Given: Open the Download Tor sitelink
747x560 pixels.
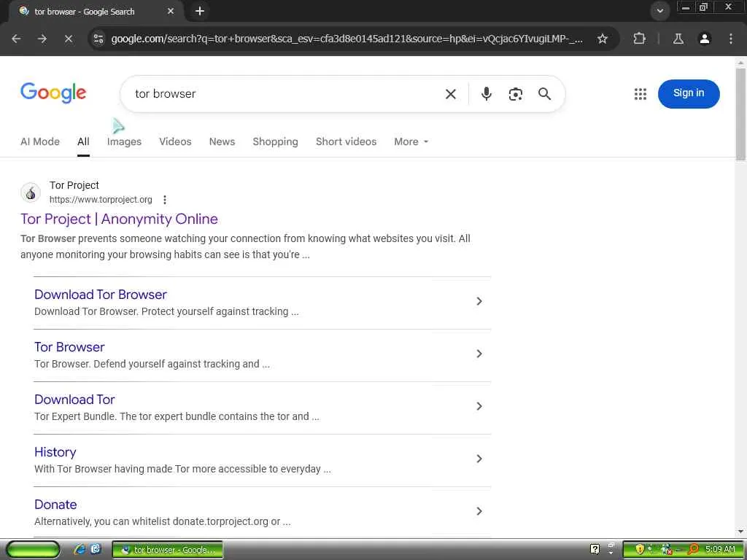Looking at the screenshot, I should [x=75, y=399].
